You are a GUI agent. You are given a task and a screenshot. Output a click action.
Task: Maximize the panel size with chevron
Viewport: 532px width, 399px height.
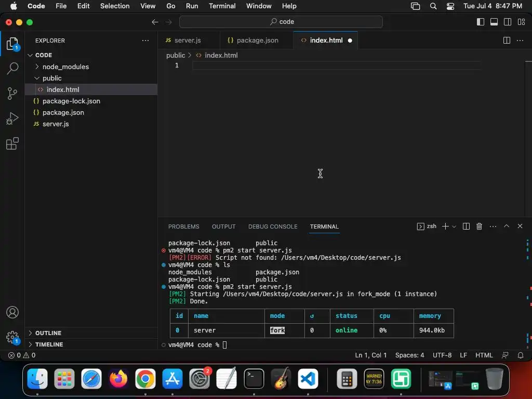[x=507, y=226]
